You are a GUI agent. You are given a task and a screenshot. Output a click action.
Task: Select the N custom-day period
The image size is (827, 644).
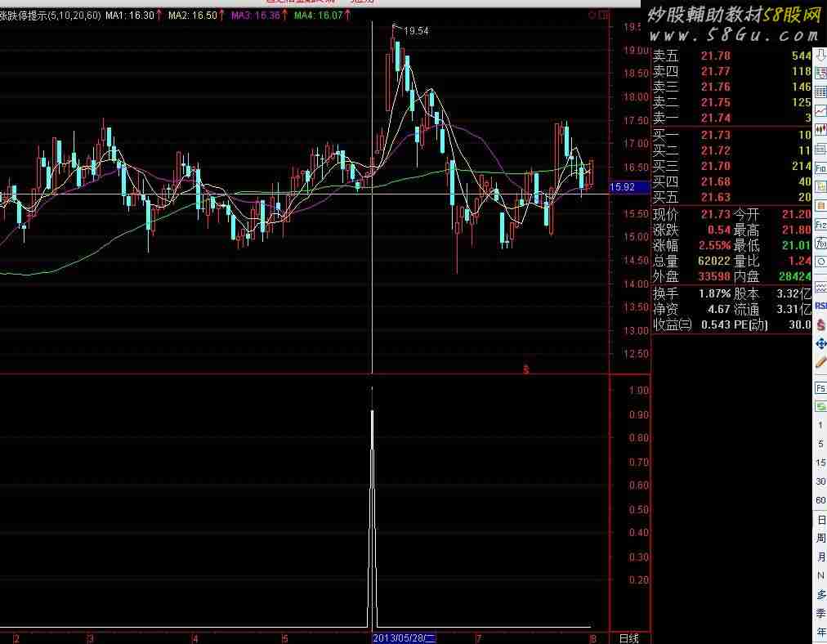820,575
